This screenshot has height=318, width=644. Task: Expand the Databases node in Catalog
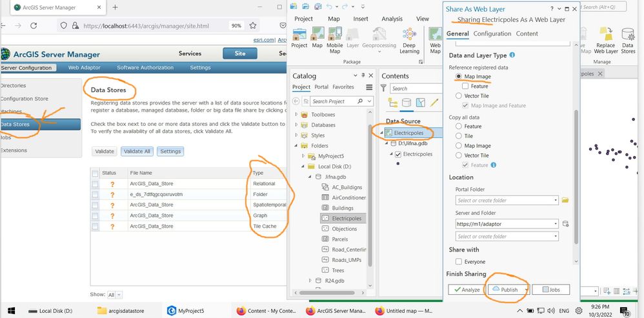pos(297,124)
